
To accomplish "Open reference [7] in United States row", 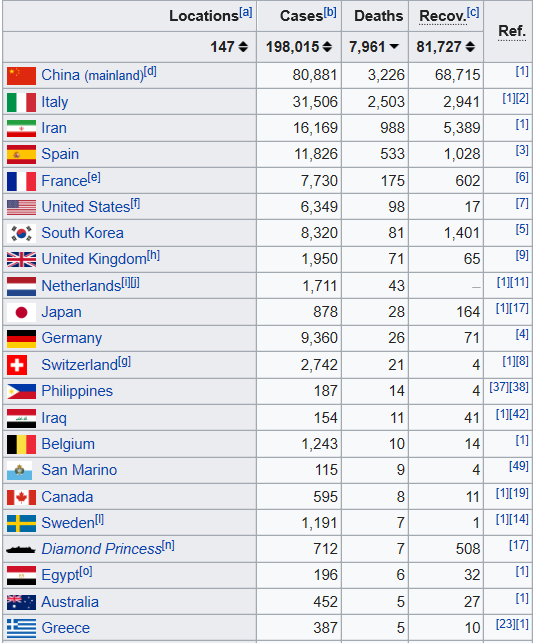I will coord(522,203).
